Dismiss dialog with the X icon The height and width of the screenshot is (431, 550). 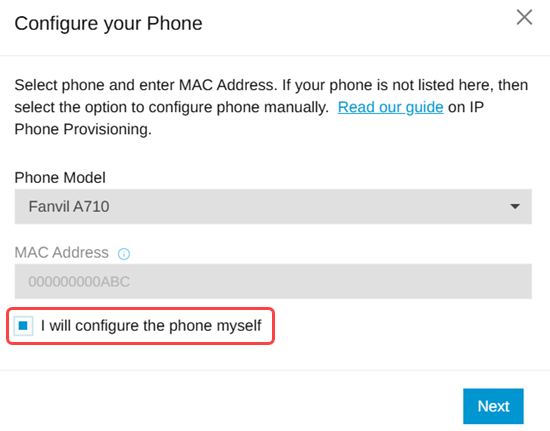[524, 17]
